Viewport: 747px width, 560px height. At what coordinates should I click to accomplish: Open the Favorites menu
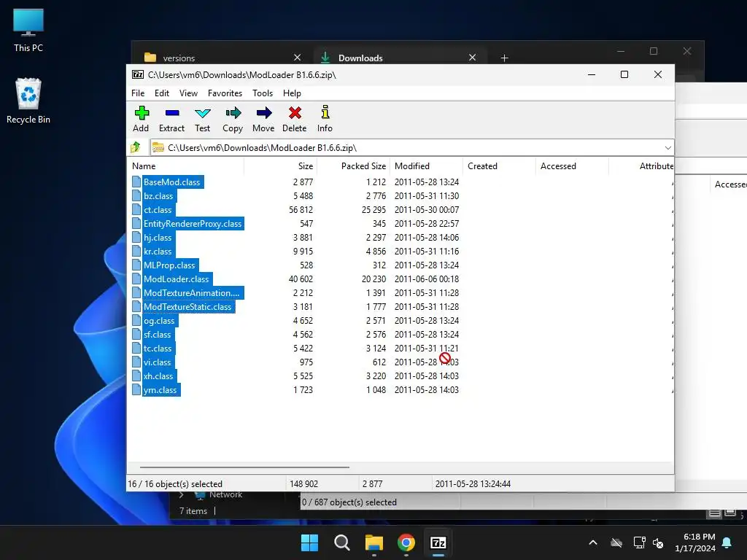click(225, 93)
